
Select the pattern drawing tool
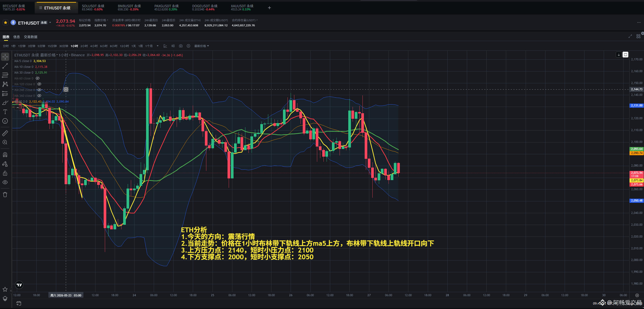pos(5,84)
